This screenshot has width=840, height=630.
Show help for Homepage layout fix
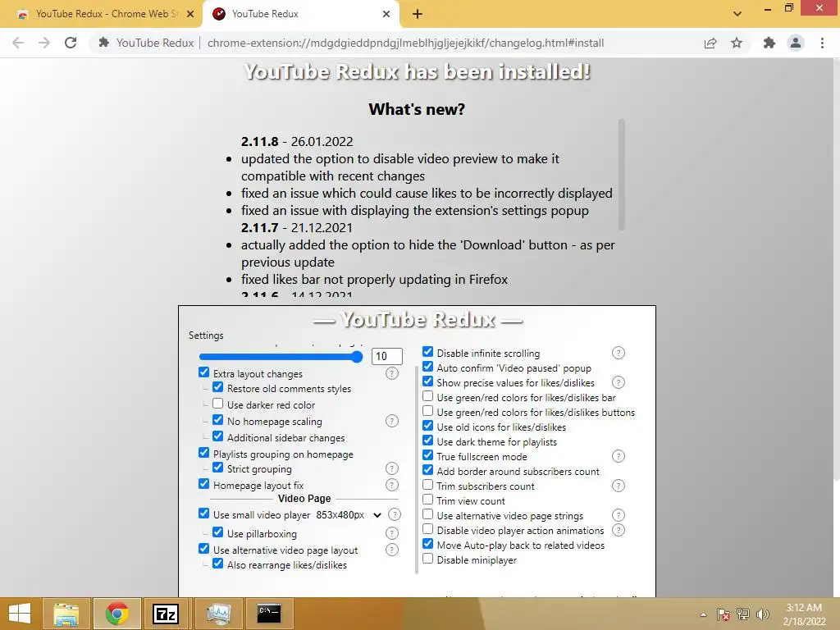pos(392,485)
